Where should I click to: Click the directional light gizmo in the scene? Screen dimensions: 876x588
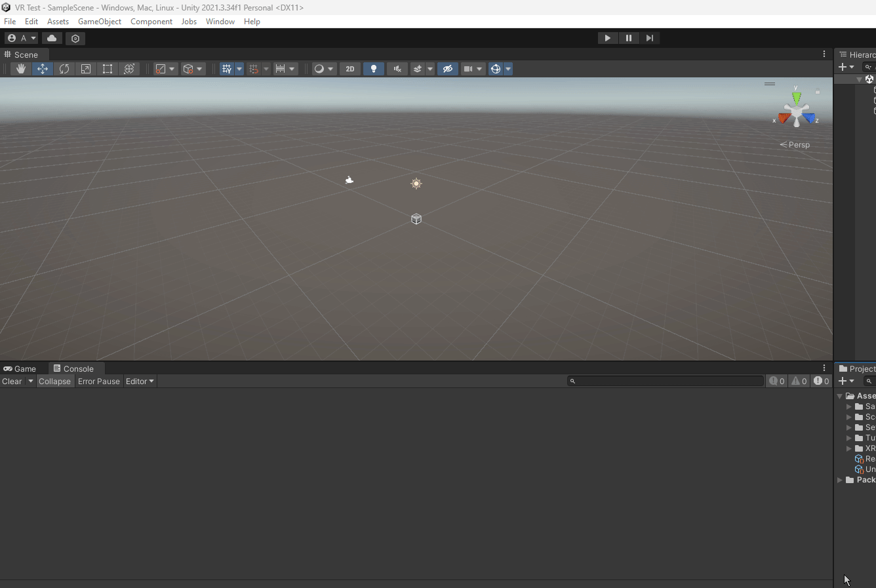(416, 184)
